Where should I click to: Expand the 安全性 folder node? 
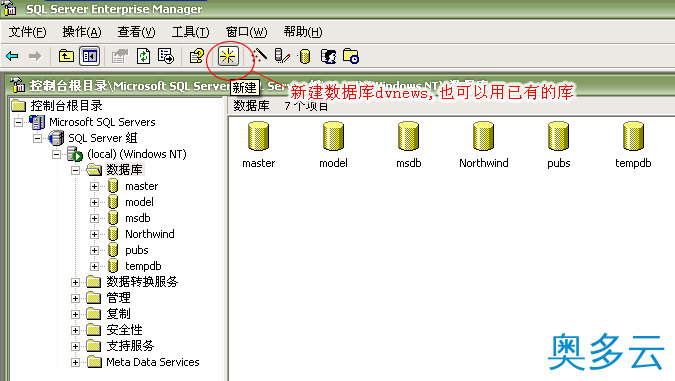tap(75, 330)
